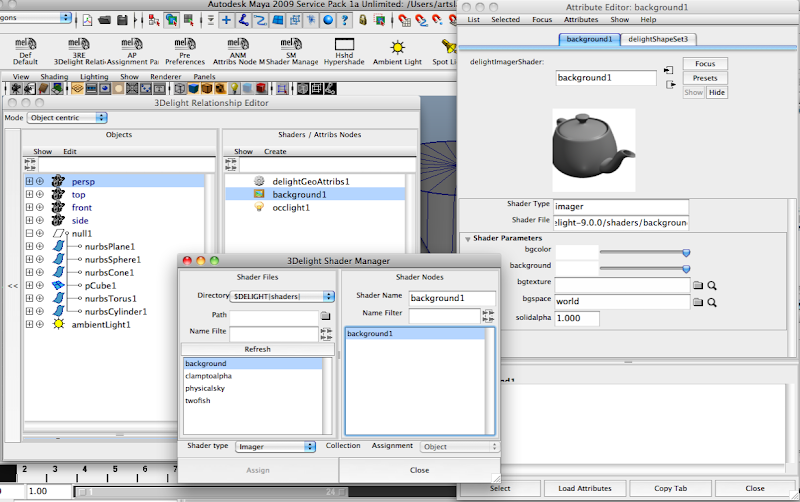
Task: Browse shader Path with folder icon
Action: coord(326,316)
